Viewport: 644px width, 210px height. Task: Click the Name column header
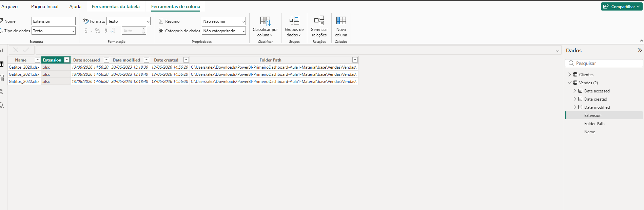[21, 60]
